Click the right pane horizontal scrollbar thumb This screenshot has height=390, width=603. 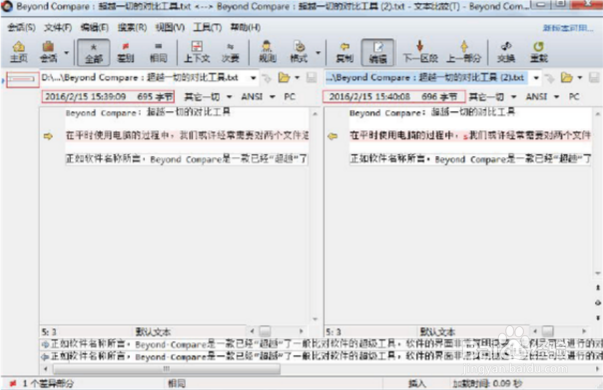548,331
